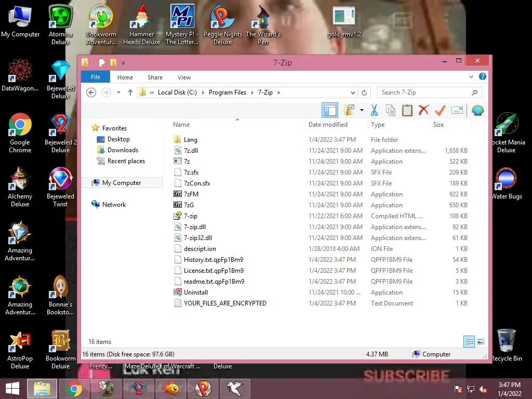Click the Forward navigation arrow
The image size is (532, 399).
tap(106, 92)
